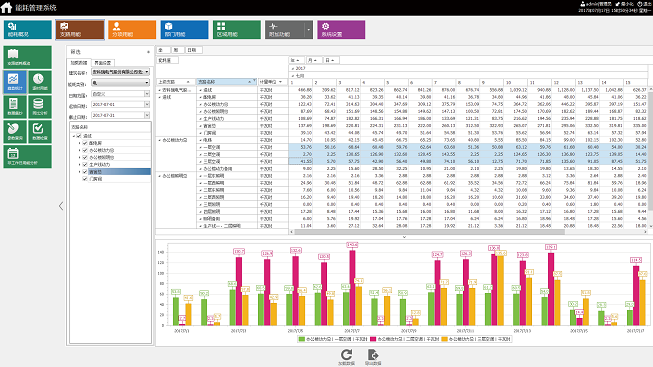Open the purple system settings gear tile

(341, 30)
